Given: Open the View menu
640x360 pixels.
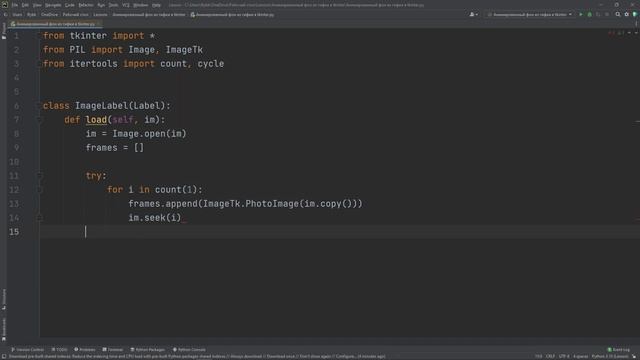Looking at the screenshot, I should click(37, 5).
